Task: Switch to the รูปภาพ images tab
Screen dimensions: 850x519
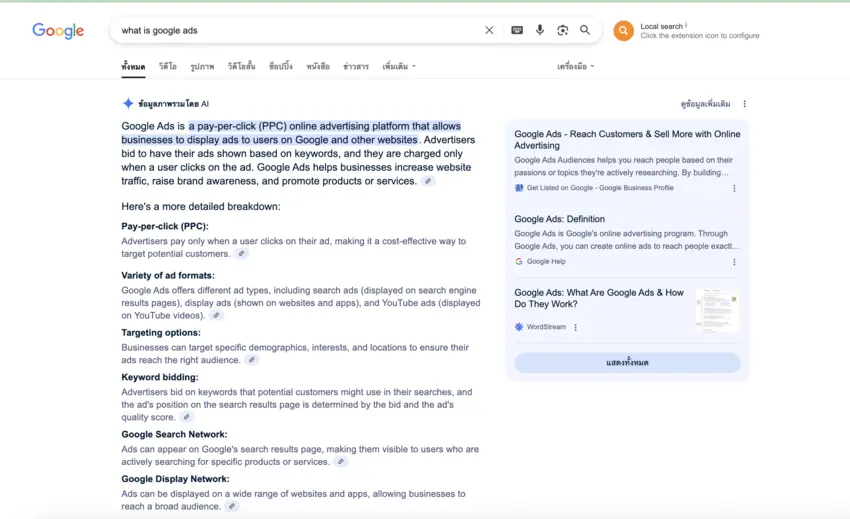Action: (x=202, y=66)
